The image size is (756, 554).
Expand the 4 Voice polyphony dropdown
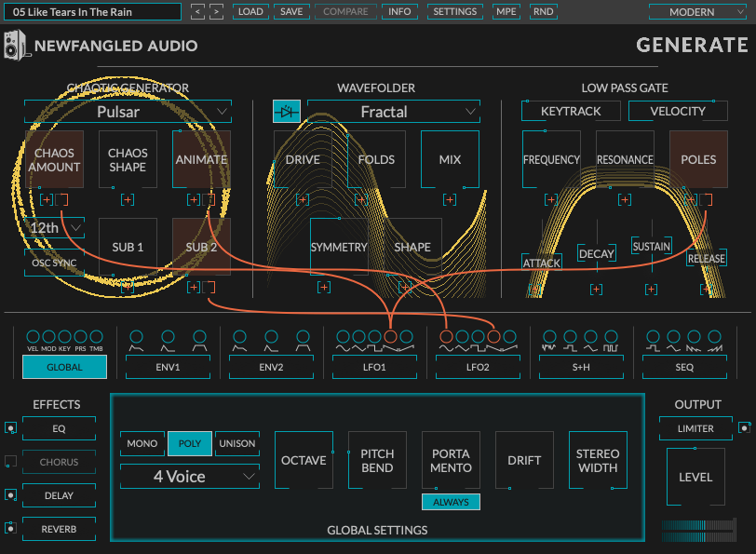(190, 477)
